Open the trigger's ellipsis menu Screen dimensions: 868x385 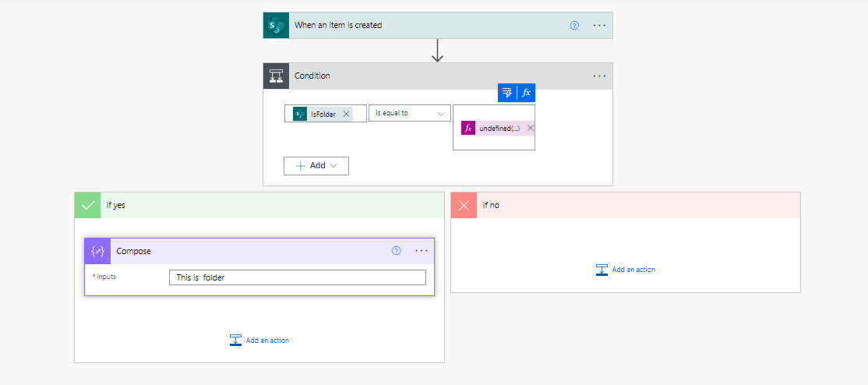coord(599,25)
